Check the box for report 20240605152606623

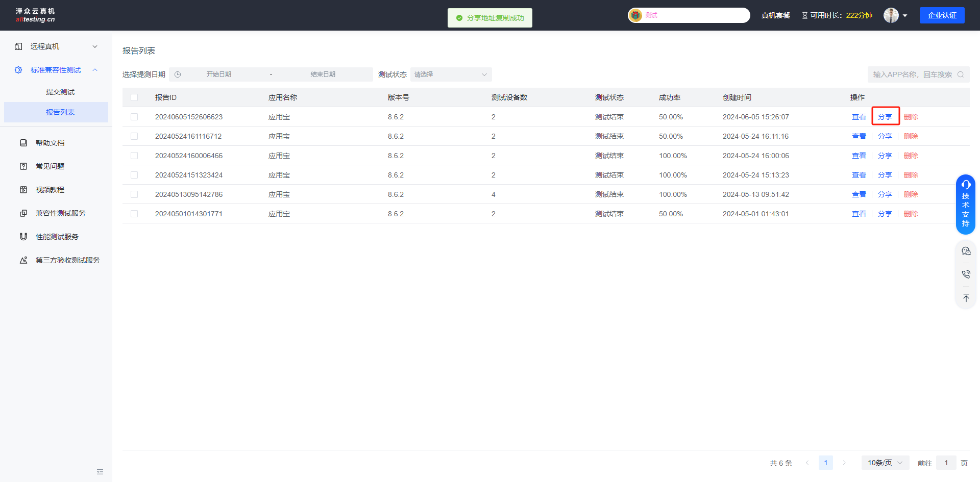(x=134, y=117)
